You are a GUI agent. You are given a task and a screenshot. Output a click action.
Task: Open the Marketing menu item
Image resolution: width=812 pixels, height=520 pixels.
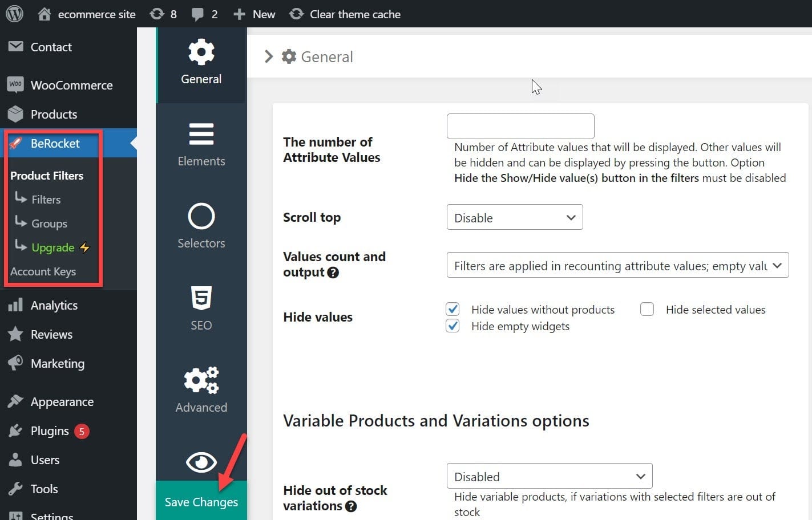coord(68,363)
